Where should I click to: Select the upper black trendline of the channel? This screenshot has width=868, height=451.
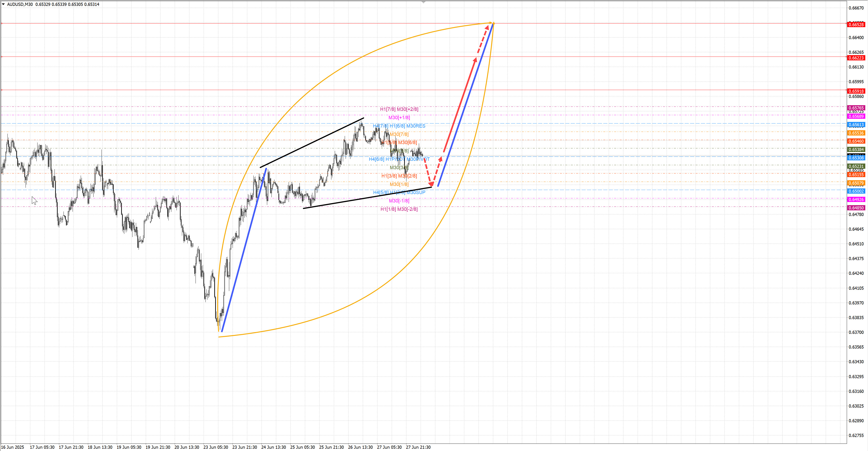click(x=312, y=142)
